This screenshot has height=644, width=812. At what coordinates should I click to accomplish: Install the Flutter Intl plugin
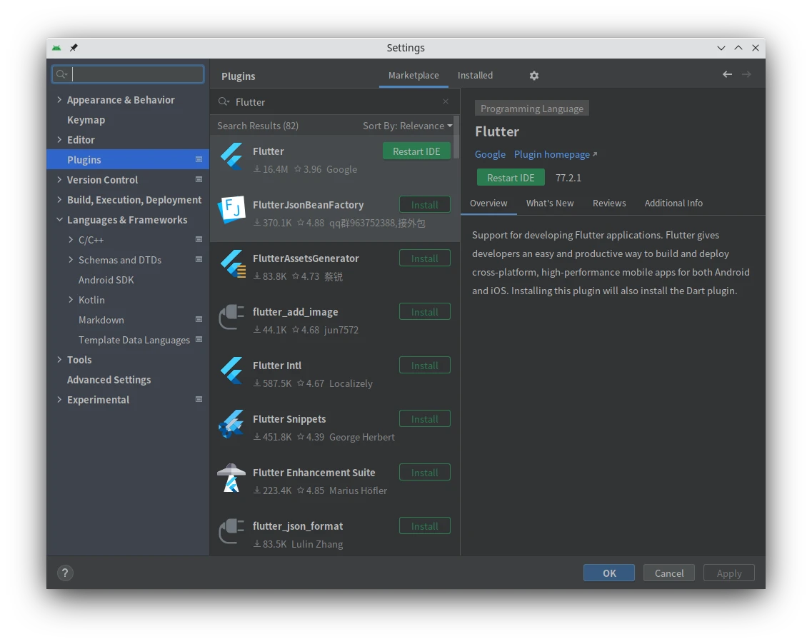tap(424, 366)
